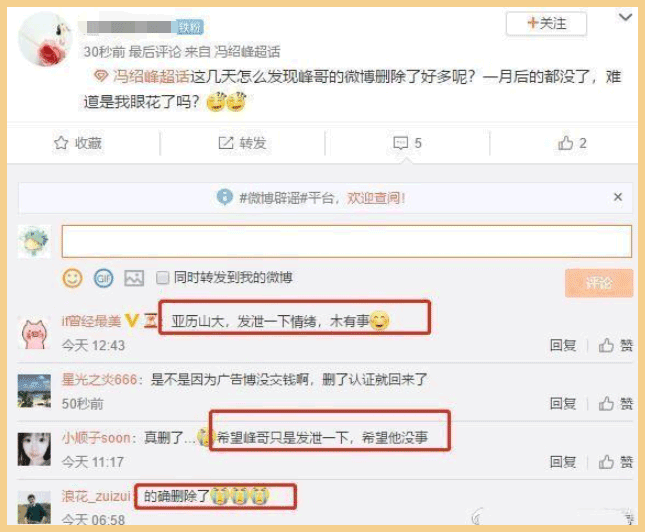
Task: Click the 欢迎查阅 link
Action: tap(376, 198)
